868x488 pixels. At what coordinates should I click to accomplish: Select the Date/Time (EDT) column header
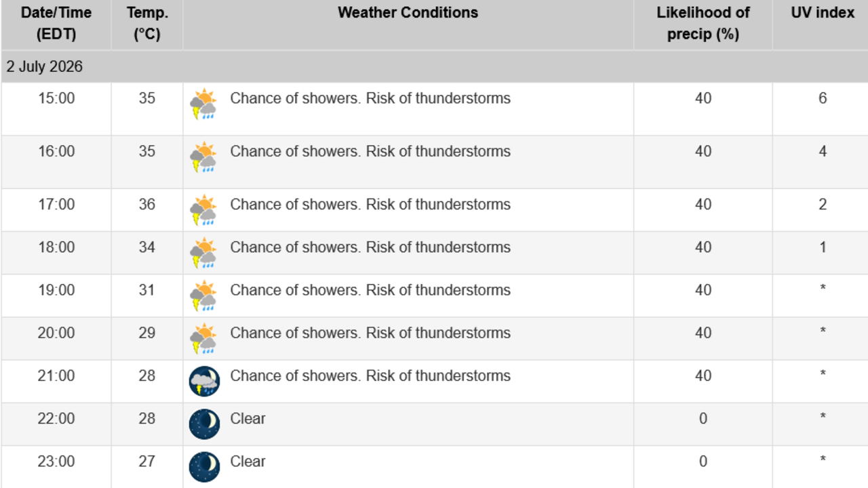coord(56,23)
